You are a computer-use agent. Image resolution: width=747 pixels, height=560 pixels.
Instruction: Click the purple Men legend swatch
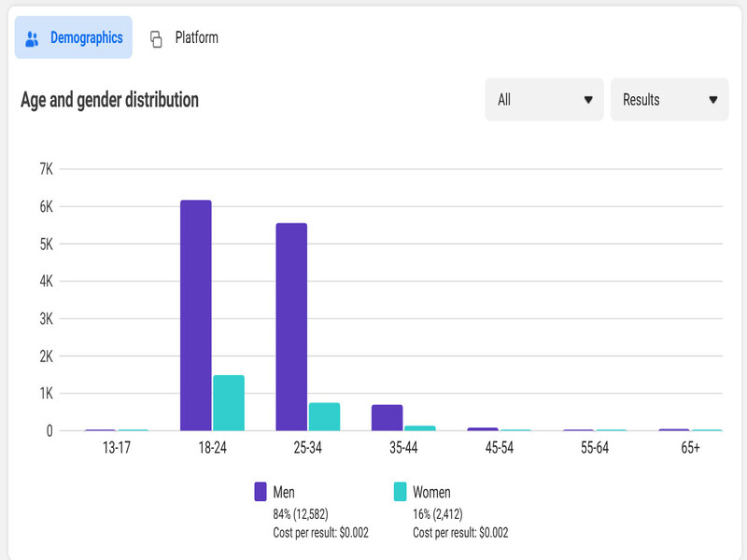point(261,492)
